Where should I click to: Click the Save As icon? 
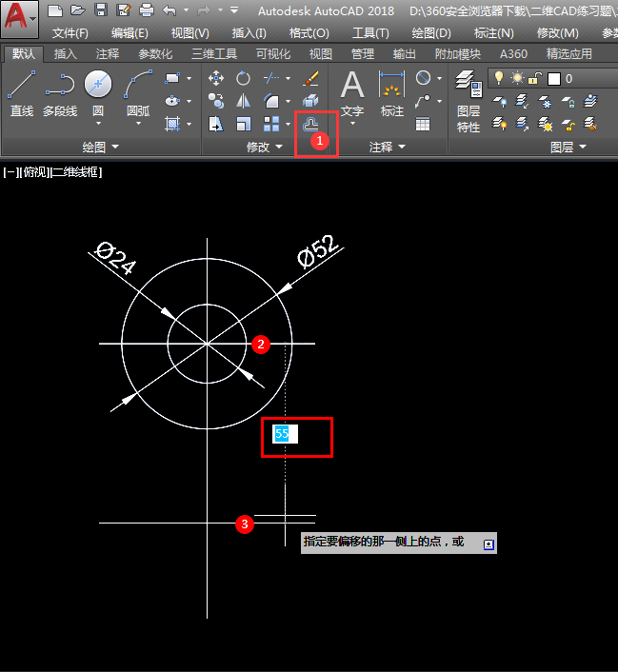coord(124,10)
